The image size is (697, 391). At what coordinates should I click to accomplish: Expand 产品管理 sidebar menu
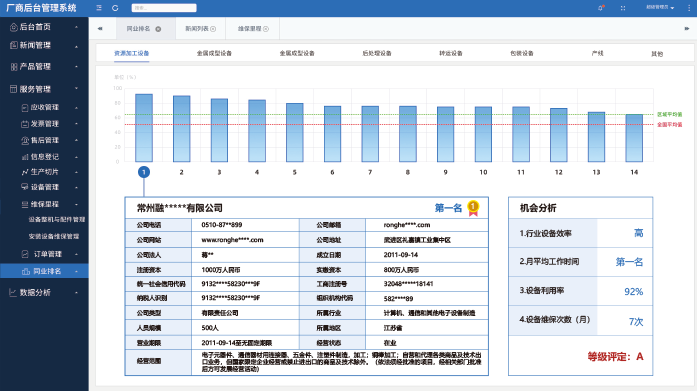[x=44, y=67]
